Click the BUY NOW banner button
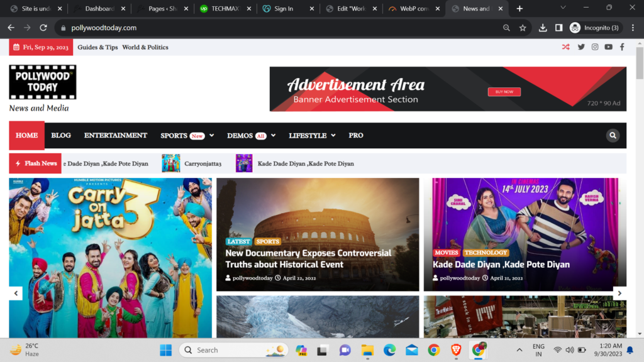The height and width of the screenshot is (362, 644). tap(504, 92)
